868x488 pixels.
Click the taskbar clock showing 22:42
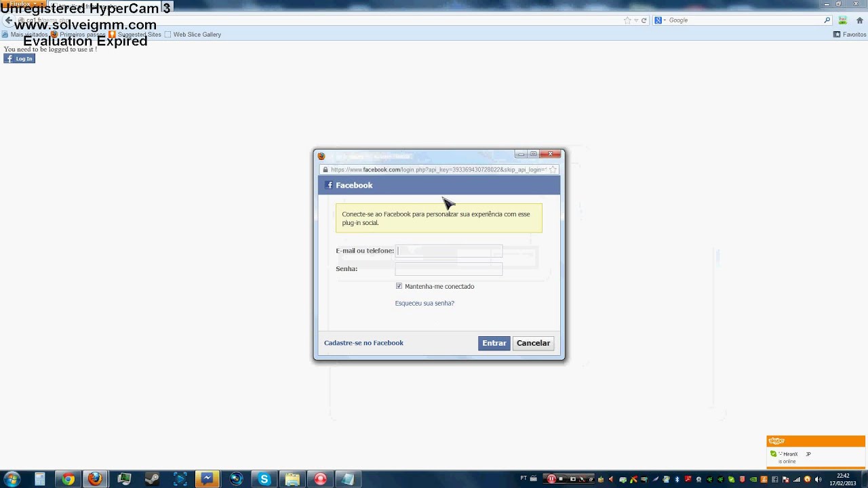843,479
